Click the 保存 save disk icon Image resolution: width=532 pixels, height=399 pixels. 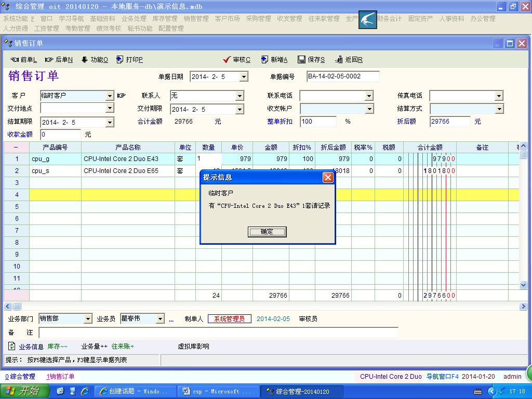(301, 60)
